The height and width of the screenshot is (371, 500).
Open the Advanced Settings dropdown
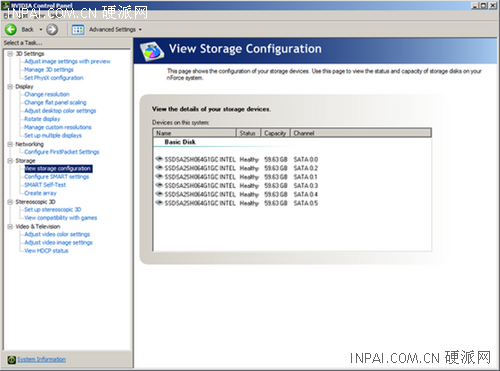(140, 30)
